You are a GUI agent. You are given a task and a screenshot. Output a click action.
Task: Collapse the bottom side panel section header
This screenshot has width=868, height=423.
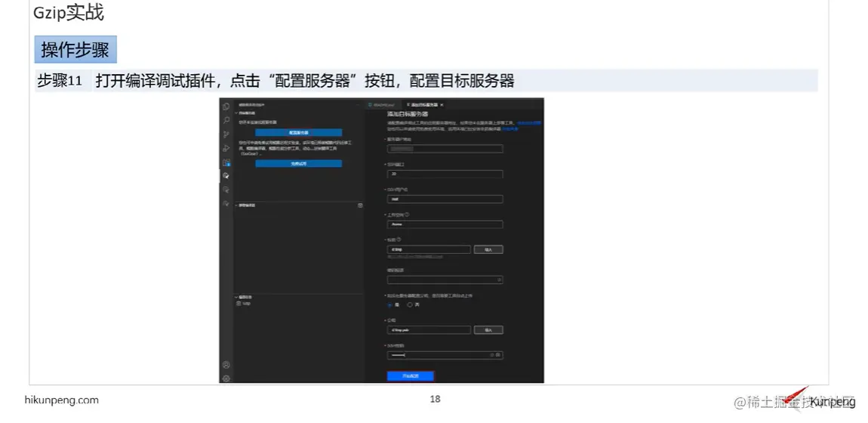pos(244,298)
